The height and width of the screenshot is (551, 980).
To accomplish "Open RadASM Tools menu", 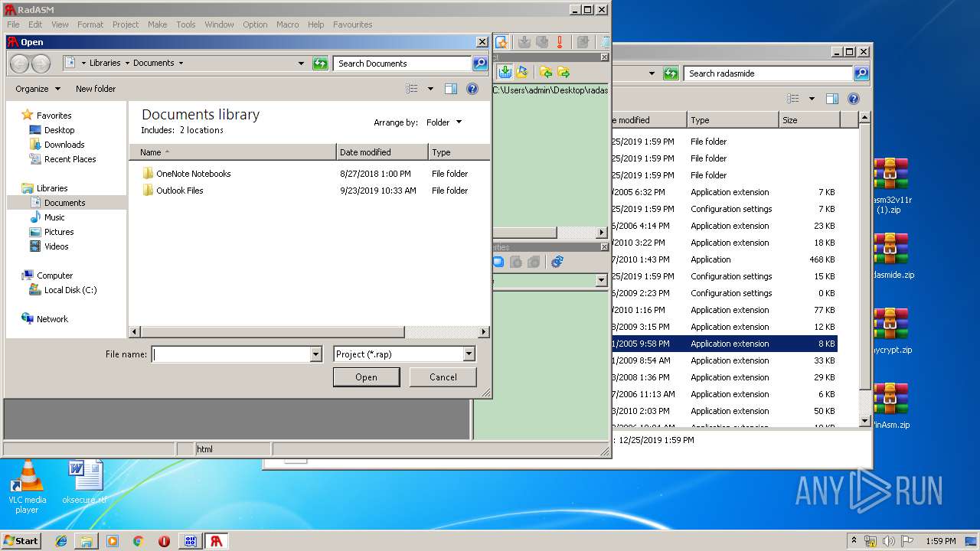I will 186,24.
